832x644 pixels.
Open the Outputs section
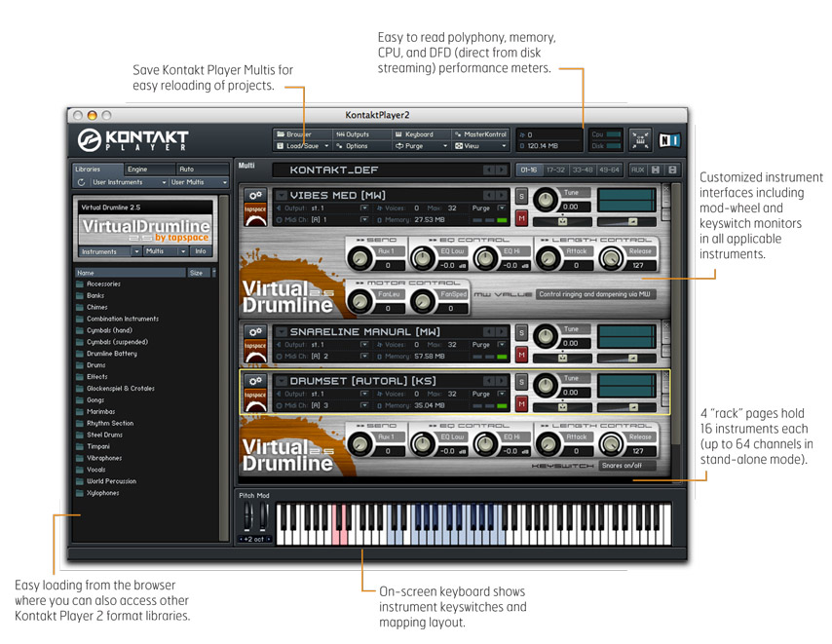coord(361,134)
